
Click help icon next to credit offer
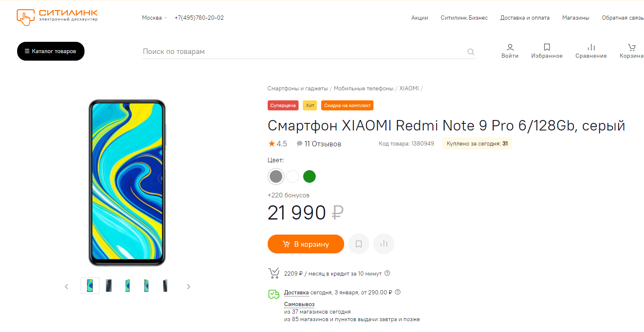point(387,273)
